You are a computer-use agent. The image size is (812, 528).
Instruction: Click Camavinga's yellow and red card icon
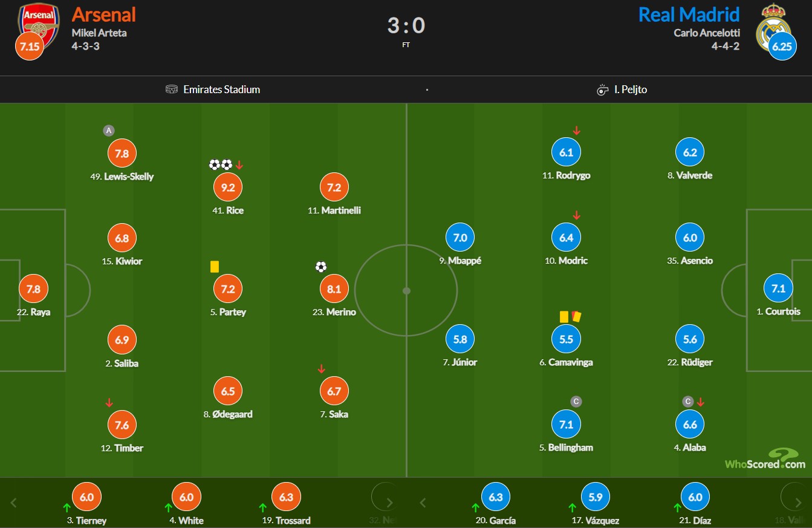pyautogui.click(x=570, y=316)
